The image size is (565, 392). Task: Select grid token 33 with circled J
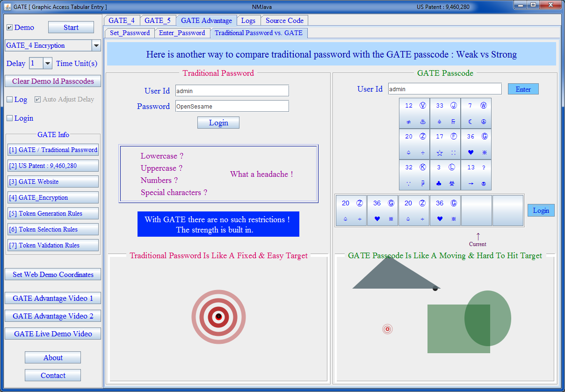tap(445, 114)
